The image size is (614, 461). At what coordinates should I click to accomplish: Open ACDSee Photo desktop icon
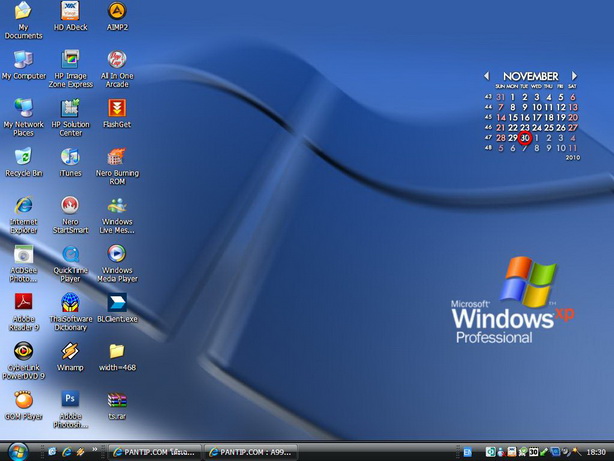[x=23, y=254]
